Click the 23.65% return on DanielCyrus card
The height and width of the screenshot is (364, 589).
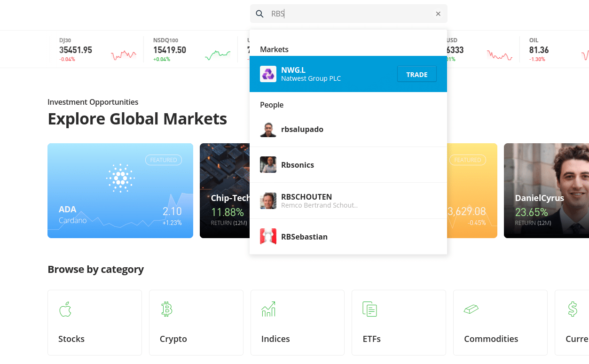click(531, 212)
